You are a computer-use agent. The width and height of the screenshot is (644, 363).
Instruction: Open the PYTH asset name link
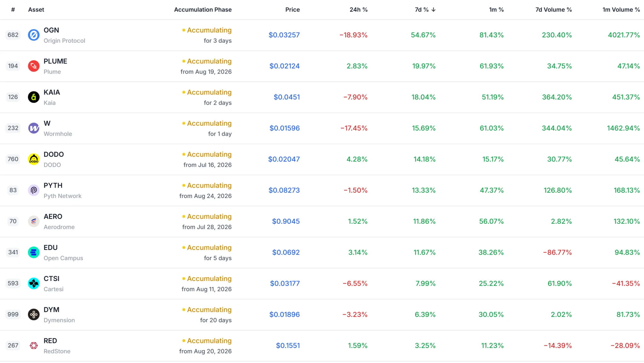53,185
